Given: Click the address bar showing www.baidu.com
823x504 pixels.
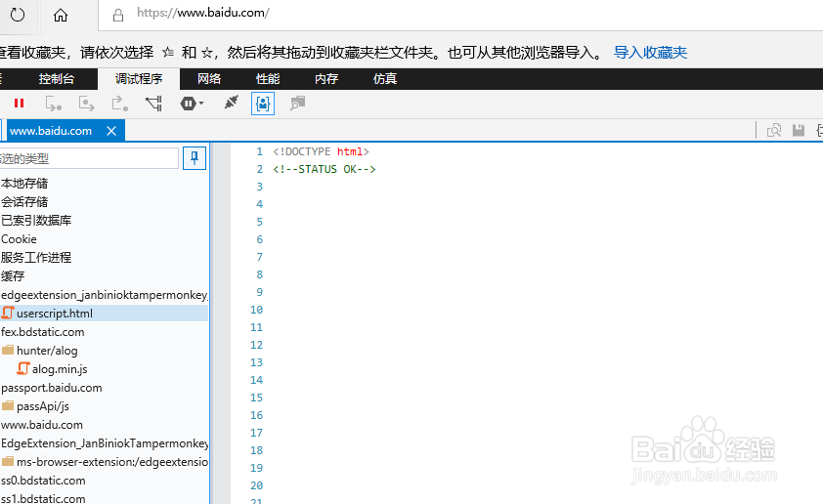Looking at the screenshot, I should point(203,13).
